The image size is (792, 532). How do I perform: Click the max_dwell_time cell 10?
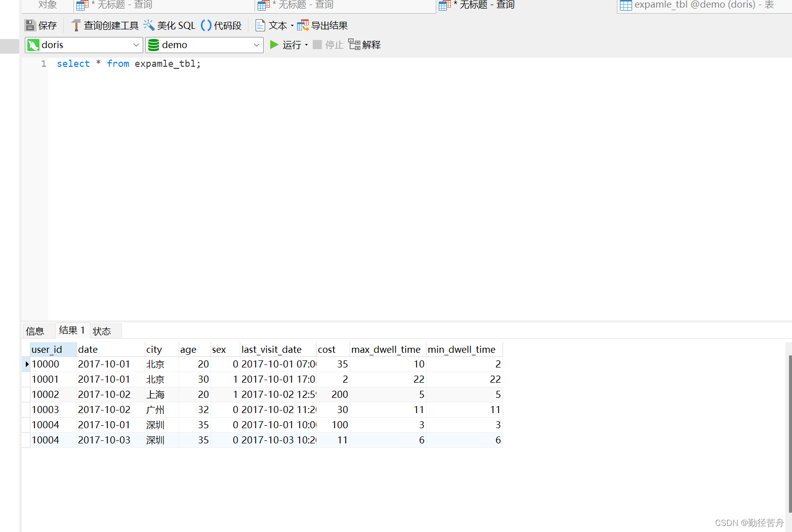click(388, 364)
